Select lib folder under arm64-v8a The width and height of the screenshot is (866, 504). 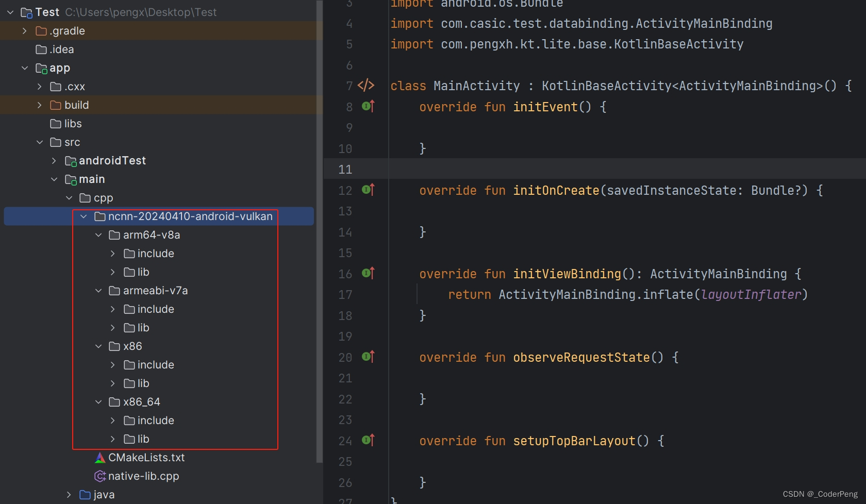click(143, 272)
